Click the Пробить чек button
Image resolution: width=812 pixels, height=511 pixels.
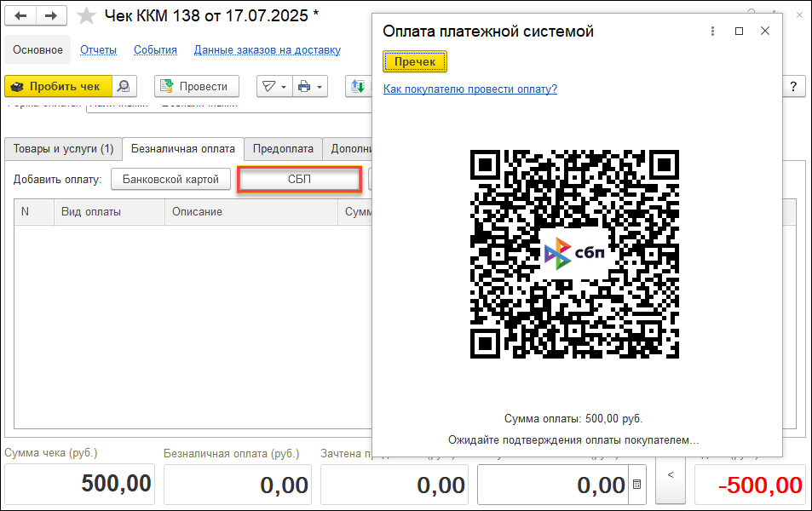pos(58,87)
